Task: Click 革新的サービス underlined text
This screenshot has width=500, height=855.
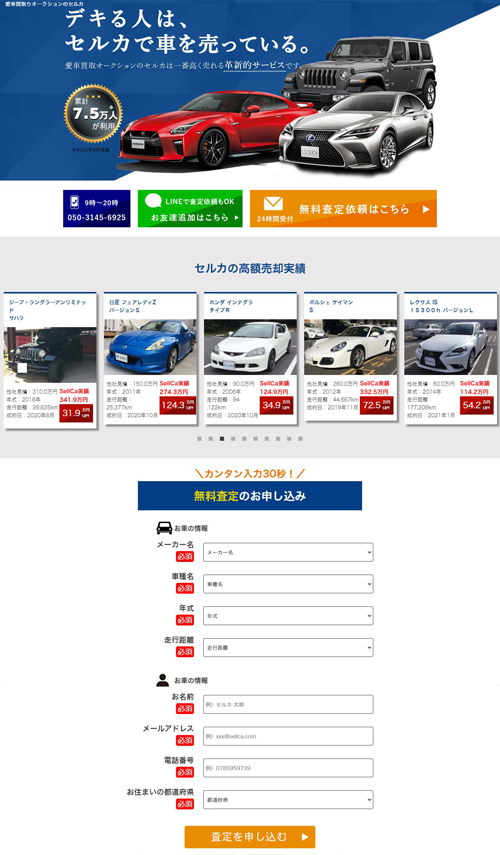Action: click(255, 65)
